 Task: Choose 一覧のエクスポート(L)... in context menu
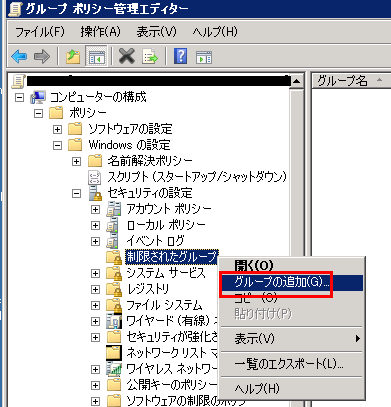click(291, 364)
